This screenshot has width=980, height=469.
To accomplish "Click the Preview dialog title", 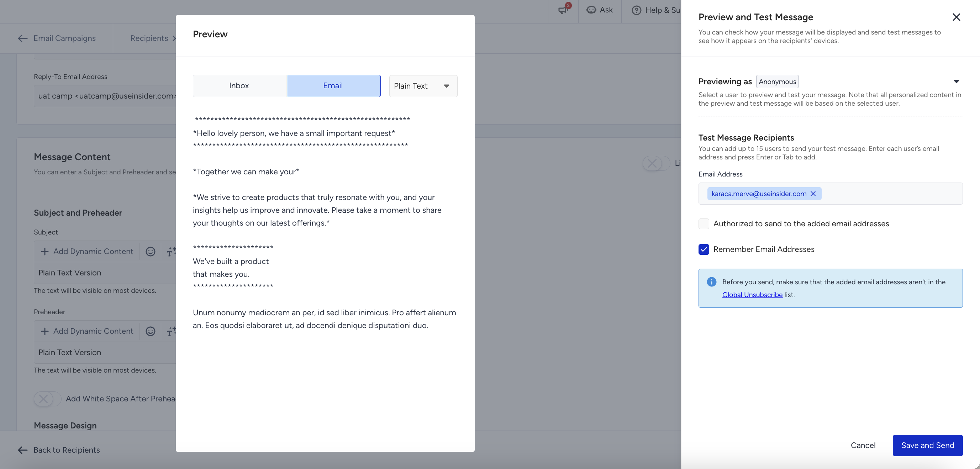I will [210, 34].
